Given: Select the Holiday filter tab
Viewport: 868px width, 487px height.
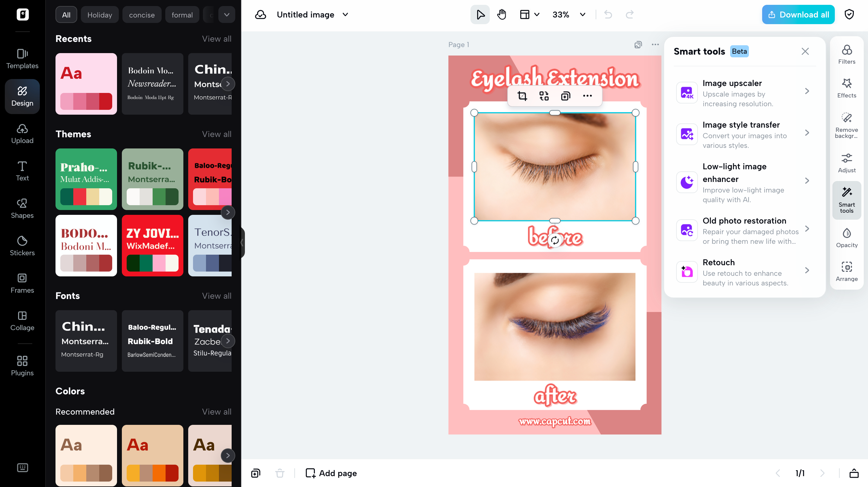Looking at the screenshot, I should coord(100,14).
